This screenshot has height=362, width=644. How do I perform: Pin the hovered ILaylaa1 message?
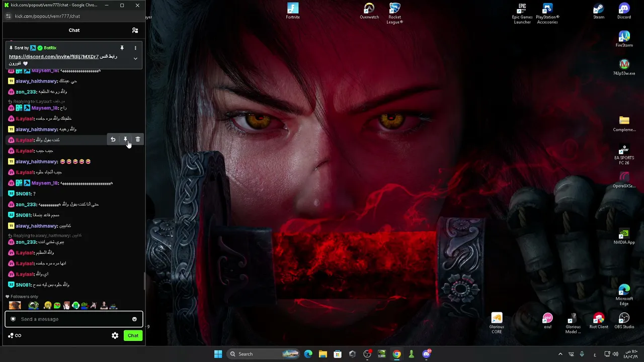click(125, 140)
